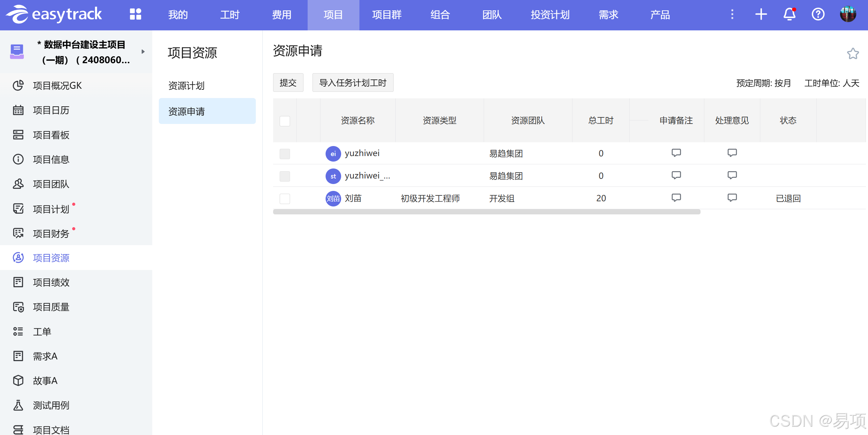Switch to the 项目群 top tab
Viewport: 868px width, 435px height.
pyautogui.click(x=387, y=15)
